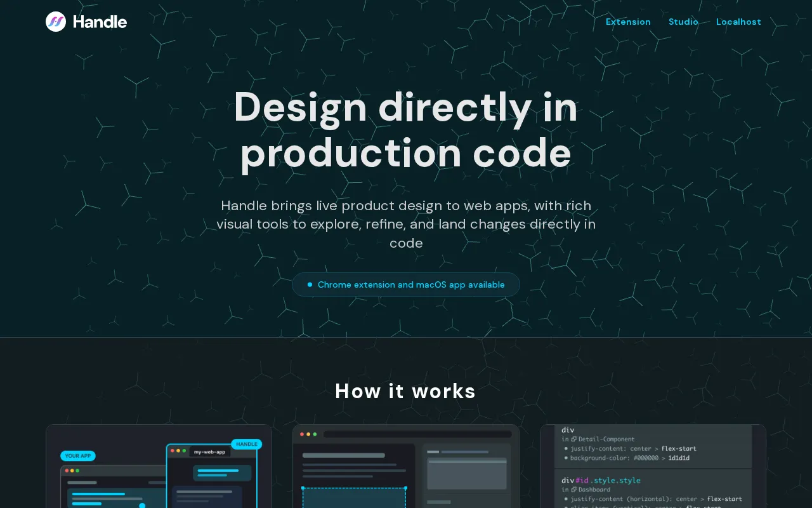Click the YOUR APP label badge
Screen dimensions: 812x508
(x=78, y=456)
